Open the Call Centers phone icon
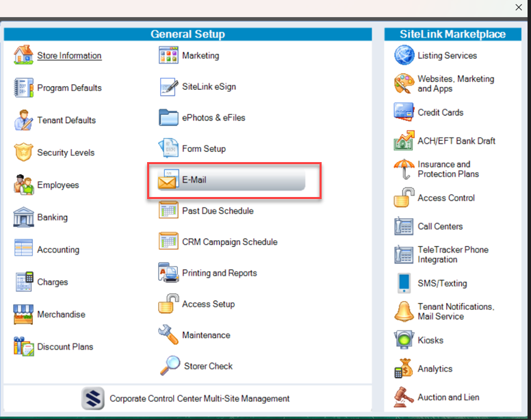Screen dimensions: 531x420 (x=404, y=226)
